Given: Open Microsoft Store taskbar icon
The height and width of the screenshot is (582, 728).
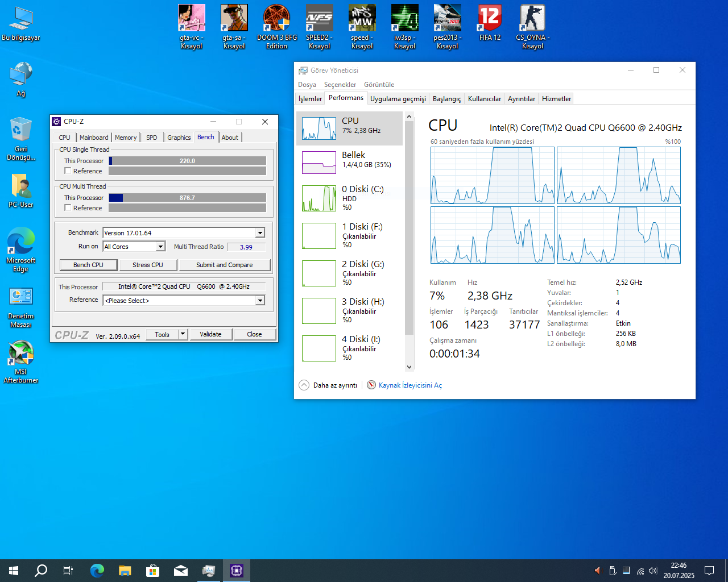Looking at the screenshot, I should tap(153, 571).
